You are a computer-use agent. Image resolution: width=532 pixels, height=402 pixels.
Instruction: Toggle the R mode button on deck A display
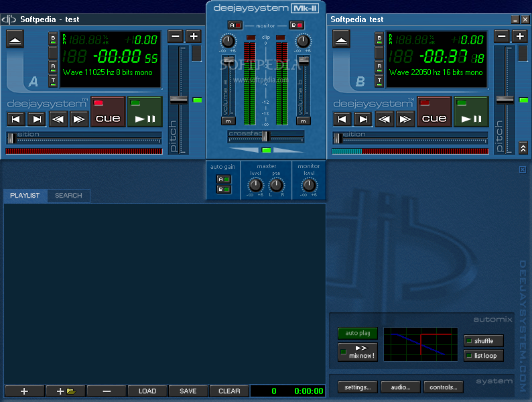(53, 67)
